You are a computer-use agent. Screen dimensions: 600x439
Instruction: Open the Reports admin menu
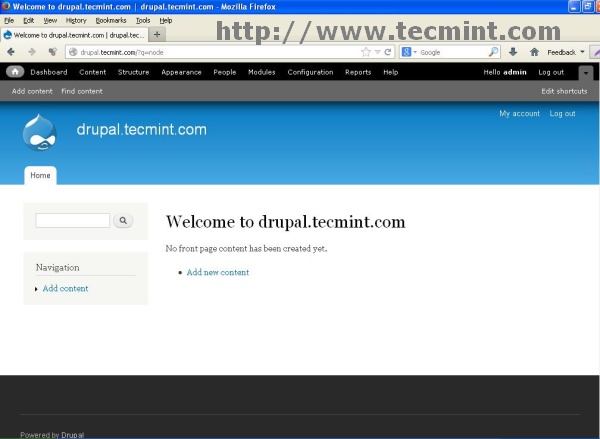[x=358, y=72]
